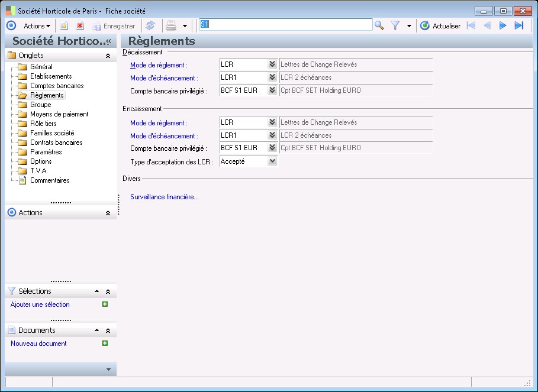The width and height of the screenshot is (538, 392).
Task: Open the filter dropdown arrow
Action: point(409,26)
